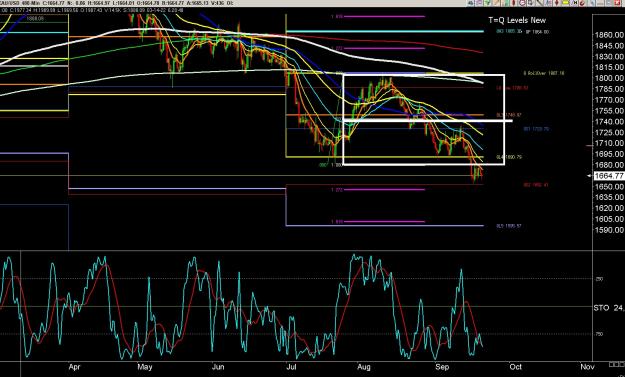Click the dark red curved arrow icon
The width and height of the screenshot is (625, 377).
pyautogui.click(x=582, y=3)
